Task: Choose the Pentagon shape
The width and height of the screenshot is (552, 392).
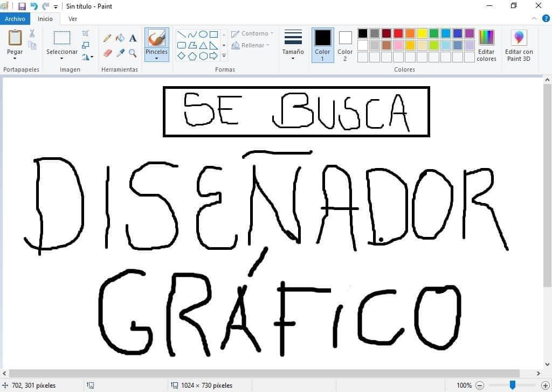Action: coord(192,56)
